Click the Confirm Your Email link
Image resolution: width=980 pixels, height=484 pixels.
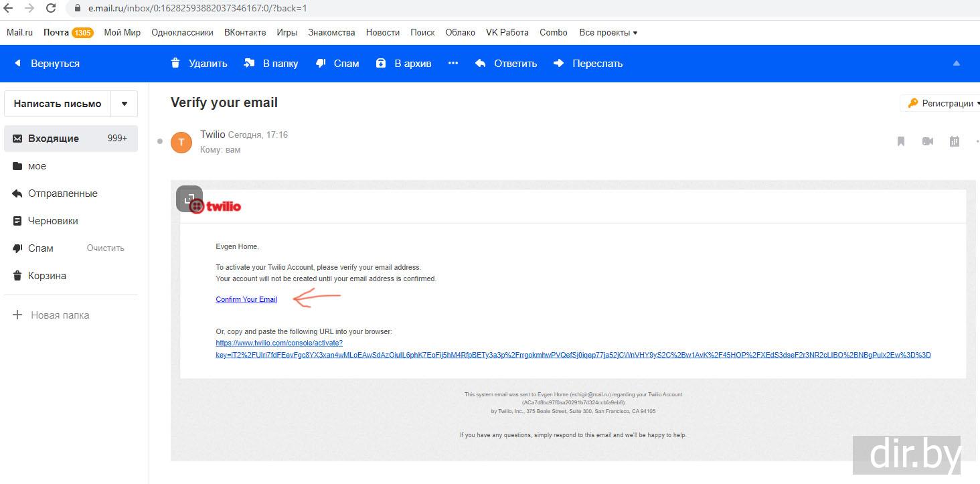click(x=246, y=299)
